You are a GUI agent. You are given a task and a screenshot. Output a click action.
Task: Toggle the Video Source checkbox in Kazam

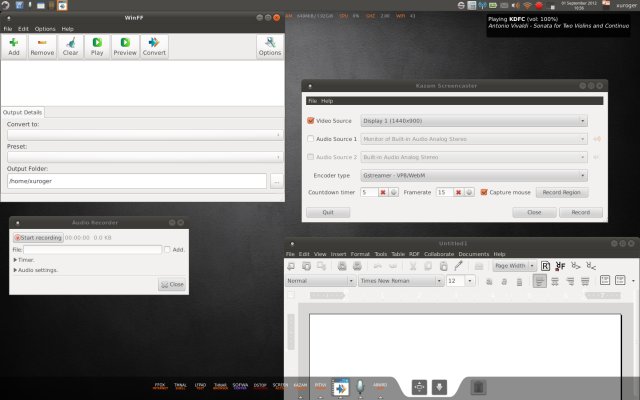[311, 121]
